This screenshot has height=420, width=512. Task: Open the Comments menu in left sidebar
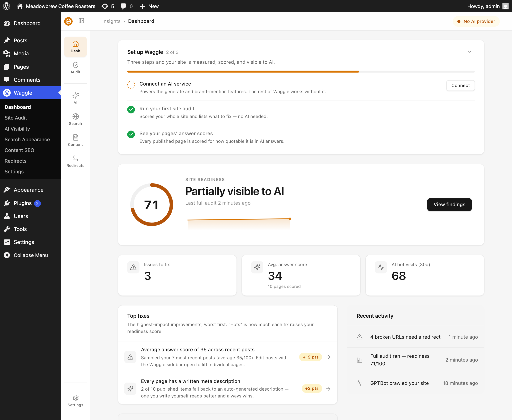(x=31, y=80)
